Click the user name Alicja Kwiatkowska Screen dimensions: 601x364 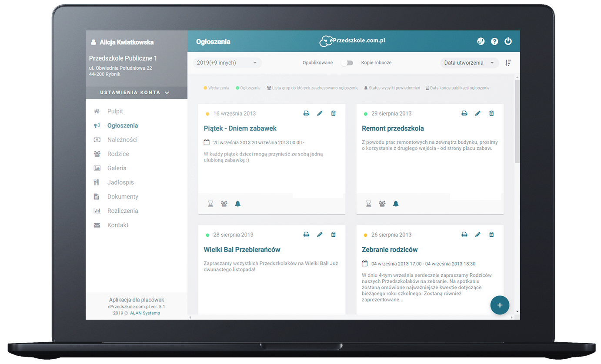[x=127, y=43]
